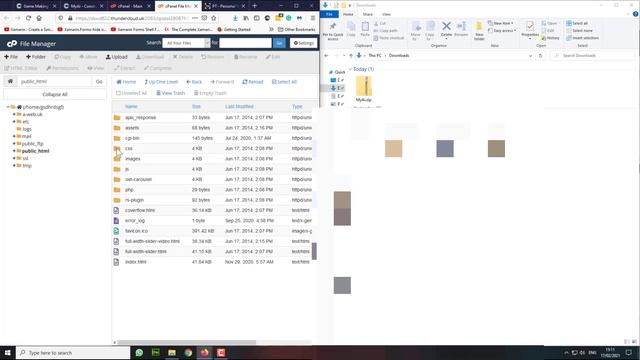
Task: Expand the a-web.uk tree folder
Action: point(14,114)
